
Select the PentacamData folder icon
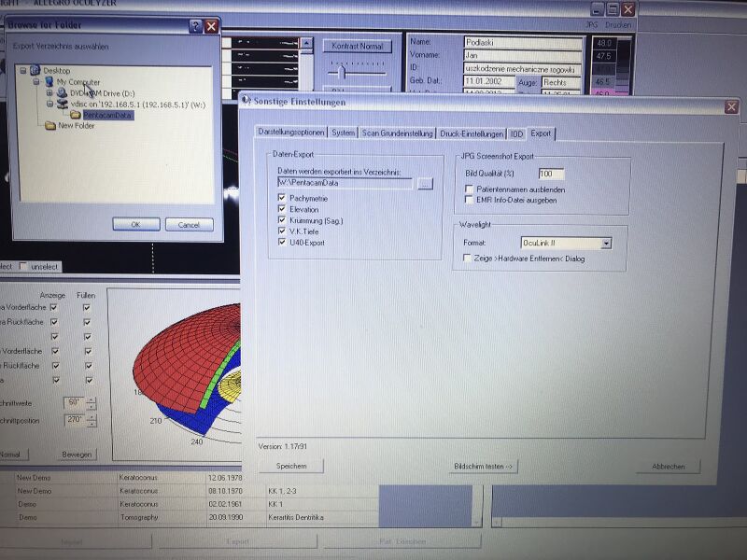click(76, 115)
